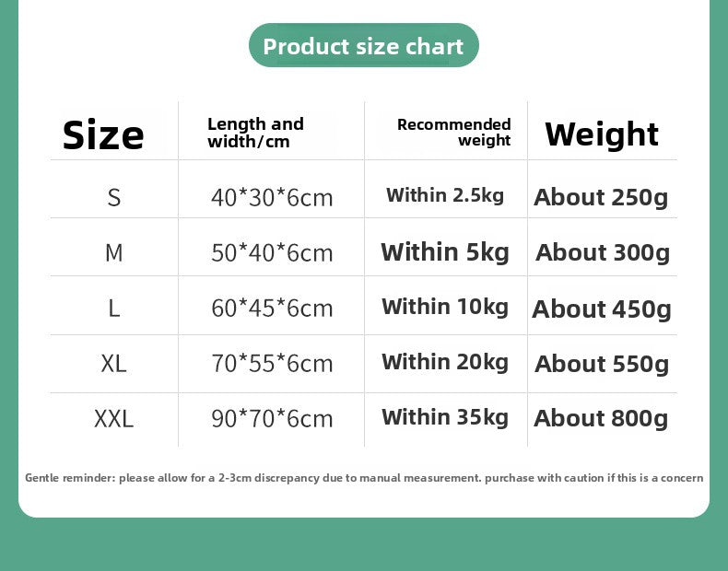Click the Length and width/cm header
Image resolution: width=728 pixels, height=571 pixels.
pos(255,133)
